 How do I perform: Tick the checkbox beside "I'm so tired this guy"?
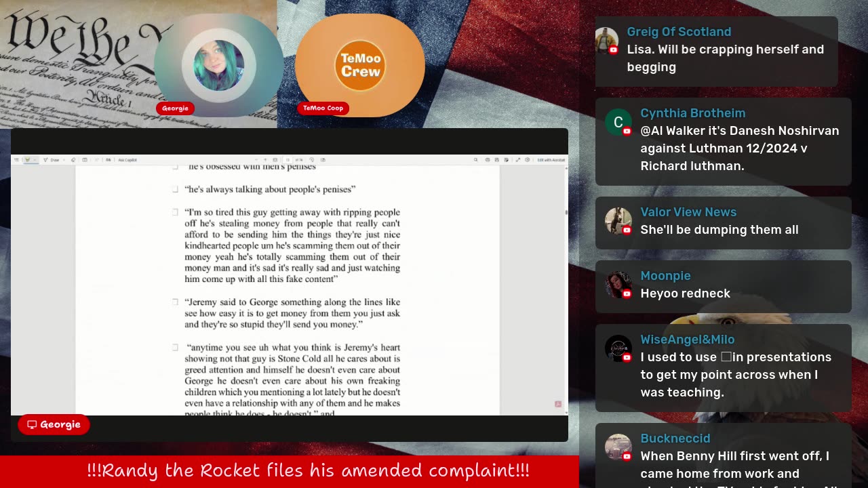click(x=175, y=212)
